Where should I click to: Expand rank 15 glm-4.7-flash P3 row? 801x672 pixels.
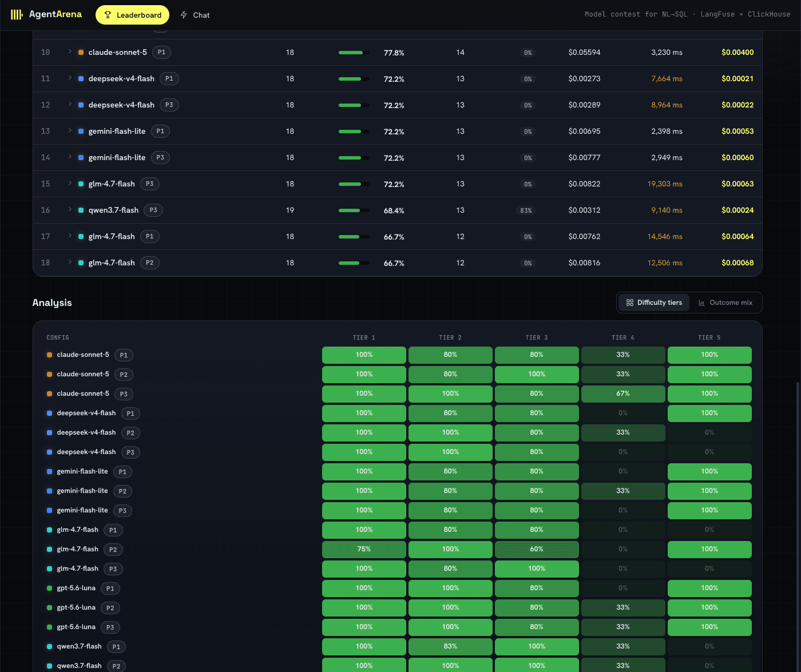70,183
